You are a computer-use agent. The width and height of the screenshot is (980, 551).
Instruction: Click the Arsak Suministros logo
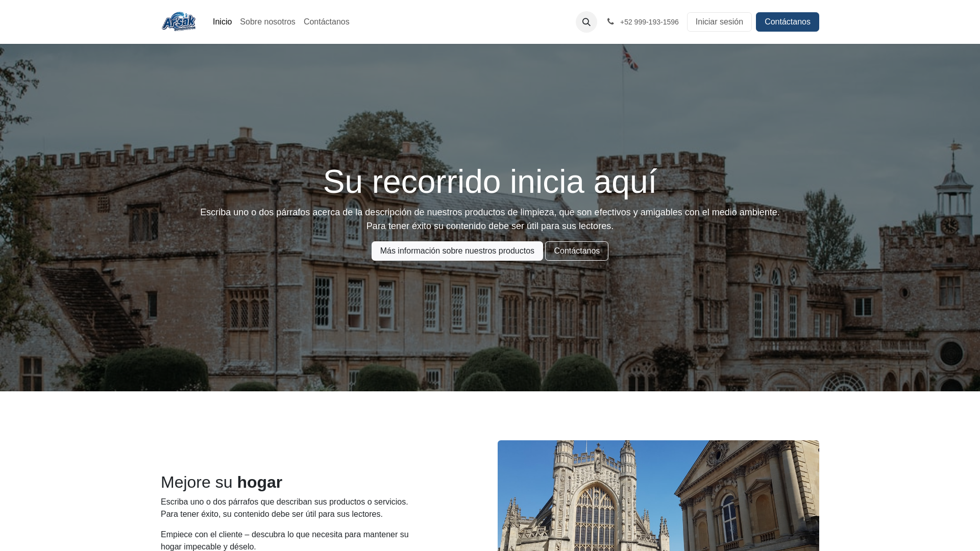click(179, 22)
